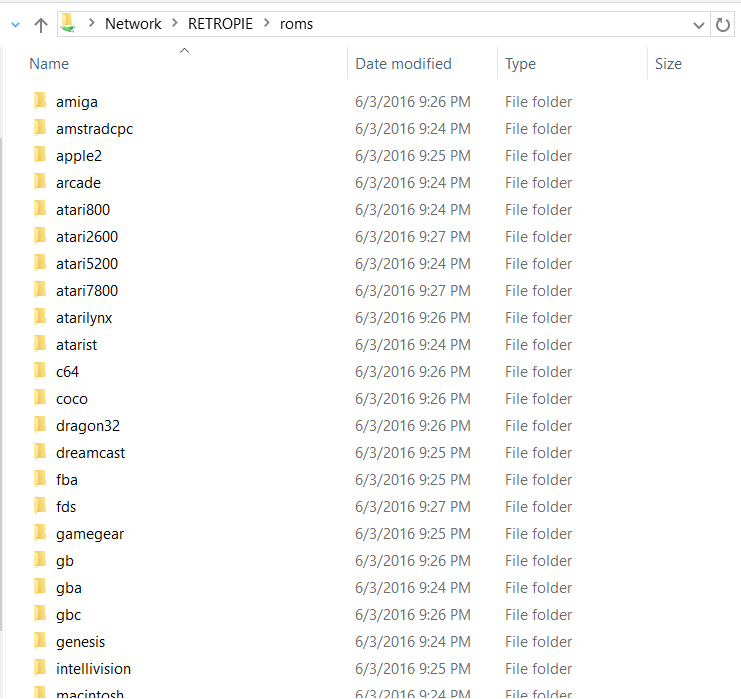Select the atari5200 folder icon
This screenshot has height=699, width=741.
(41, 262)
